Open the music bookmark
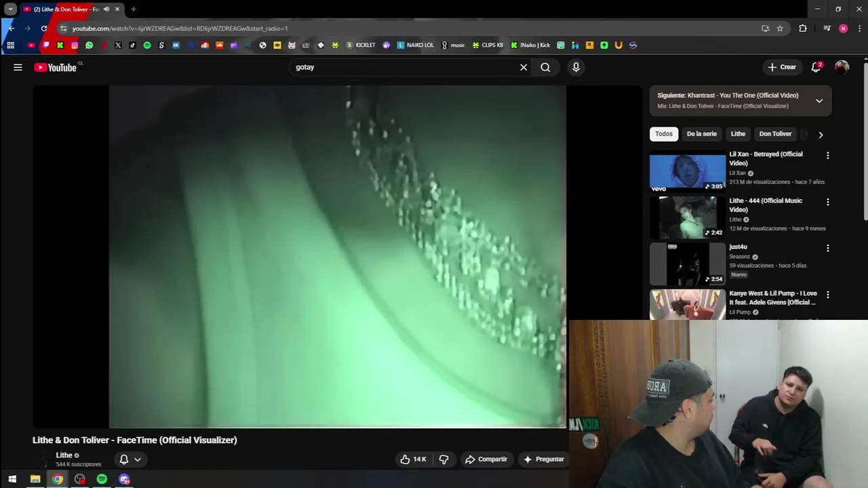The image size is (868, 488). tap(453, 45)
